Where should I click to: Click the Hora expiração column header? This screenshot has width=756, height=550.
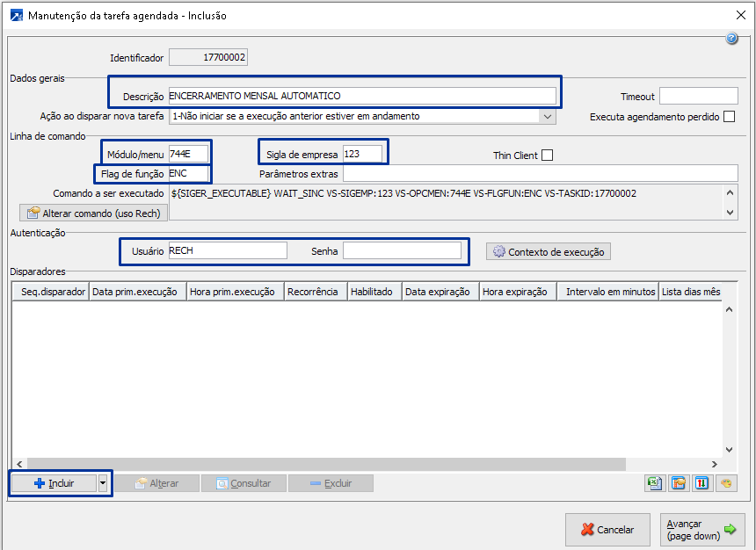tap(519, 292)
